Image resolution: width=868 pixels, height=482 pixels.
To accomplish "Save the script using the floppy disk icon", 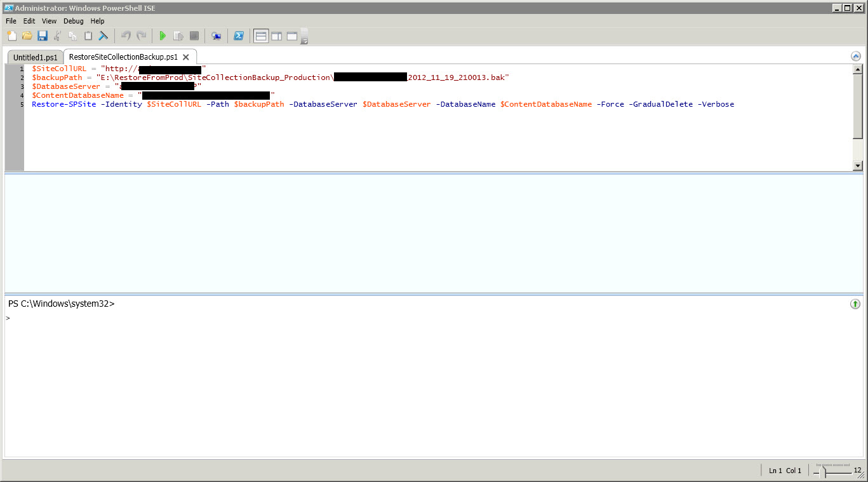I will [x=43, y=36].
